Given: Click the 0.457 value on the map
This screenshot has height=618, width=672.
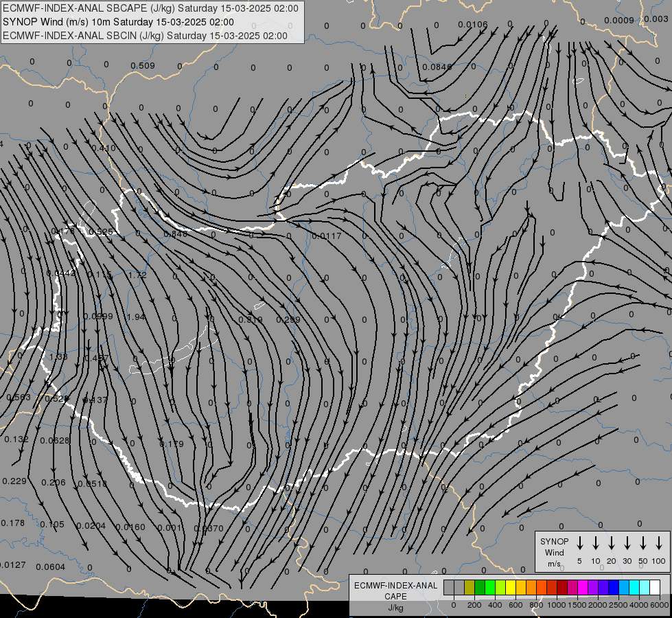Looking at the screenshot, I should click(97, 358).
